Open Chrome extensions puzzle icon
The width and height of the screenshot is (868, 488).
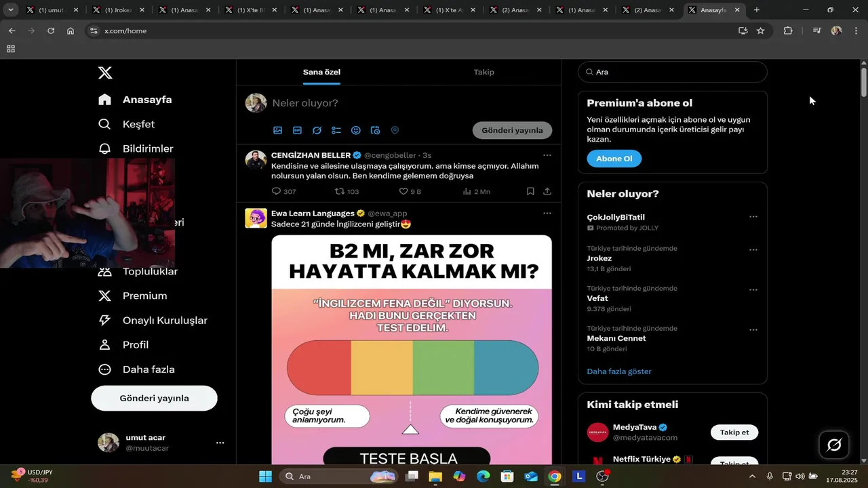pos(787,30)
